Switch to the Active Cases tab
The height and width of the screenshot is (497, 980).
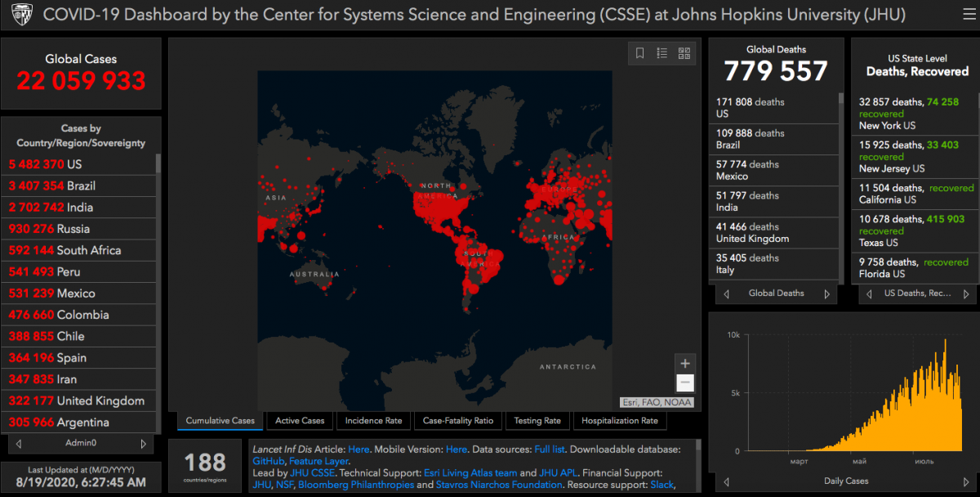pyautogui.click(x=300, y=421)
